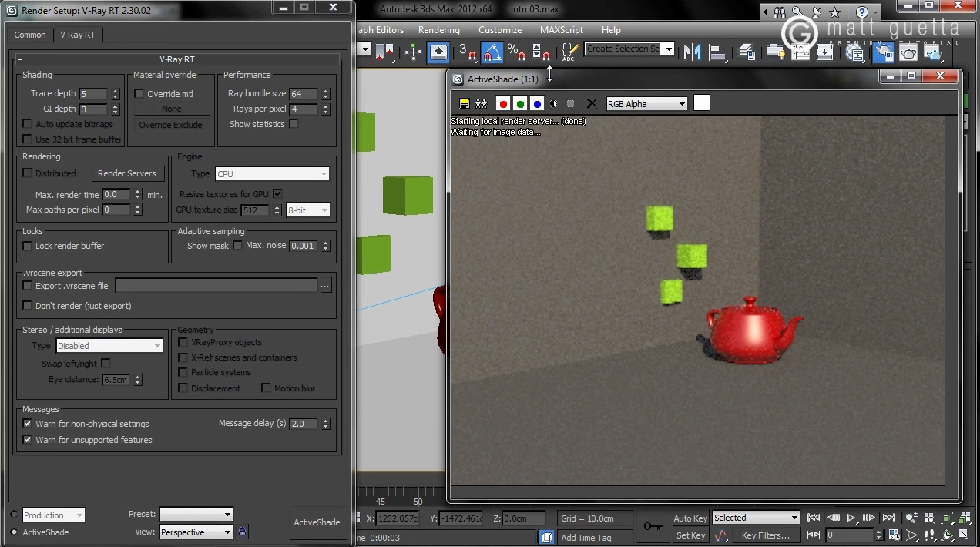Clone the ActiveShade window with the two-figures icon
Screen dimensions: 980x547
(x=482, y=103)
